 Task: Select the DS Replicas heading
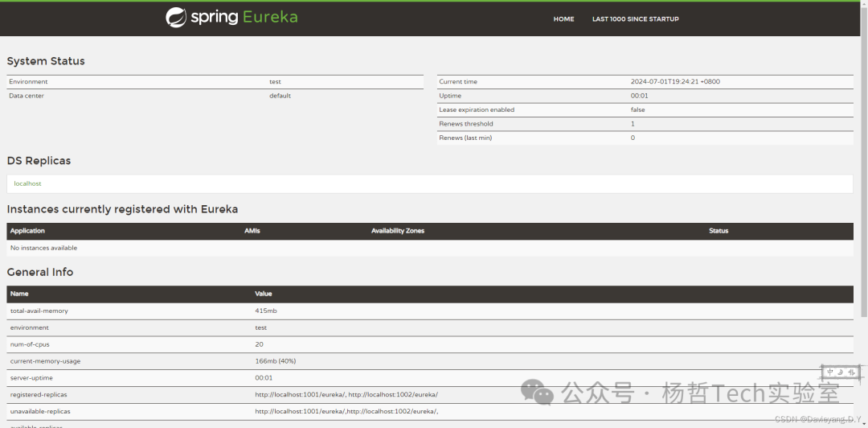tap(39, 161)
